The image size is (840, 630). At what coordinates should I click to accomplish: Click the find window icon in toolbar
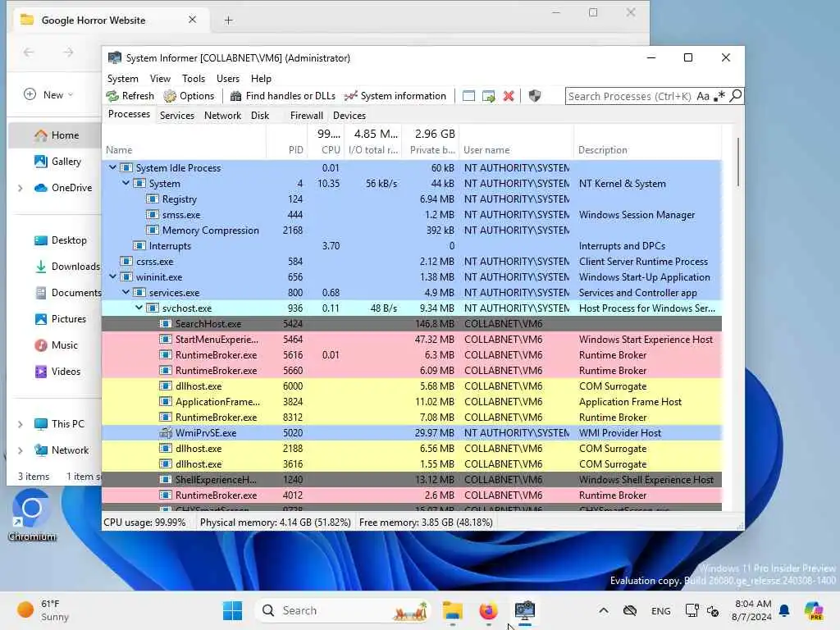pos(468,96)
